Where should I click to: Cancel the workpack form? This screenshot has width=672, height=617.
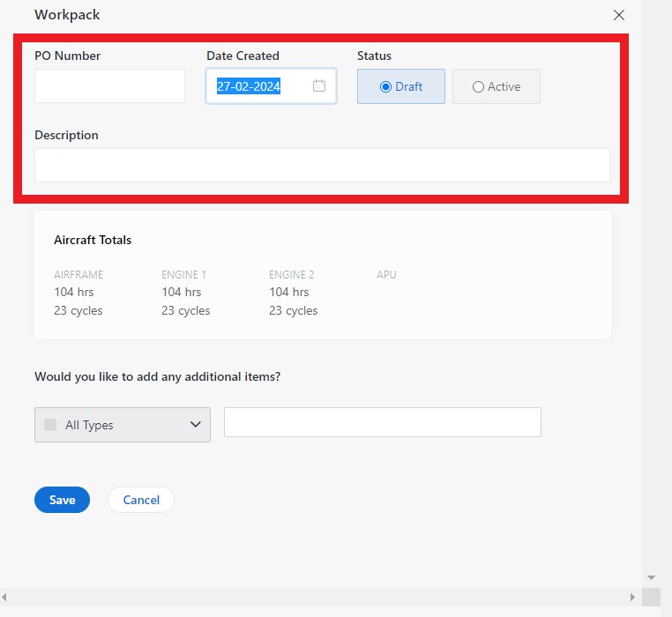(x=141, y=500)
